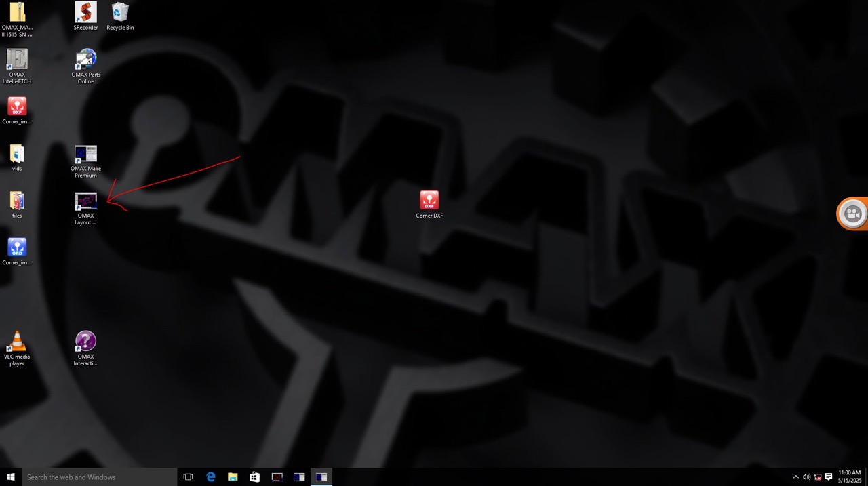Launch Microsoft Edge from the taskbar

pyautogui.click(x=211, y=477)
